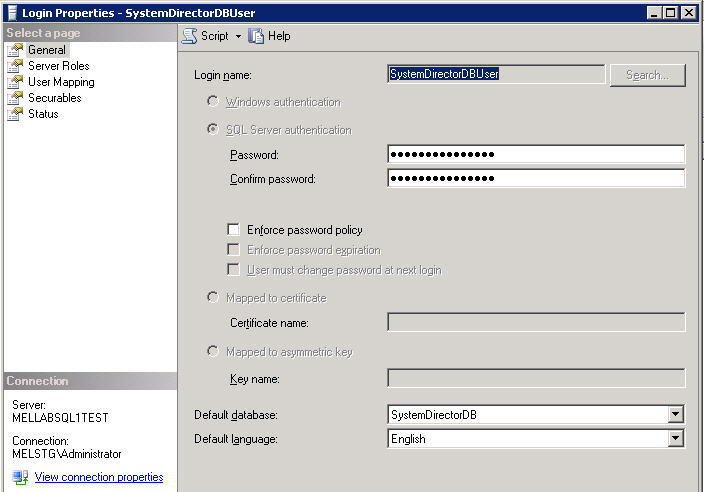704x492 pixels.
Task: Click into the Password field
Action: coord(535,154)
